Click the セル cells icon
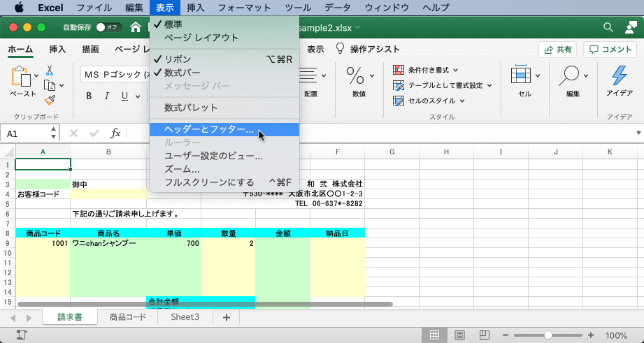The image size is (644, 343). coord(521,75)
